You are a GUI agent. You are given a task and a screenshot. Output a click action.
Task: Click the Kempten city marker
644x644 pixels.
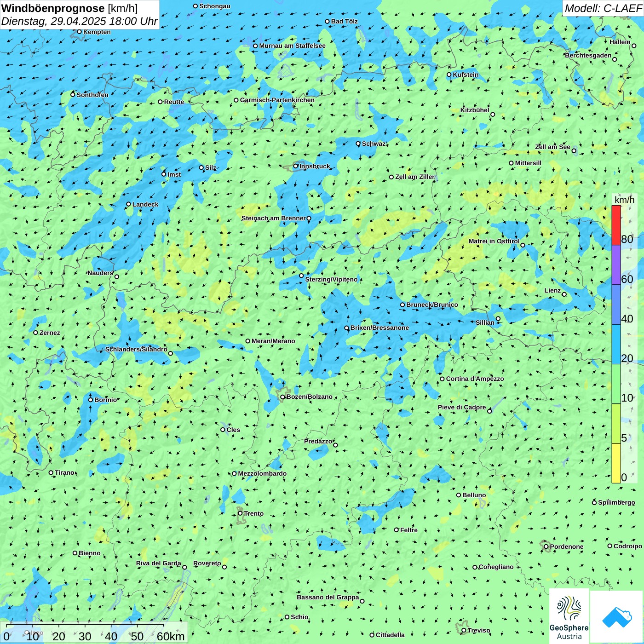click(79, 32)
